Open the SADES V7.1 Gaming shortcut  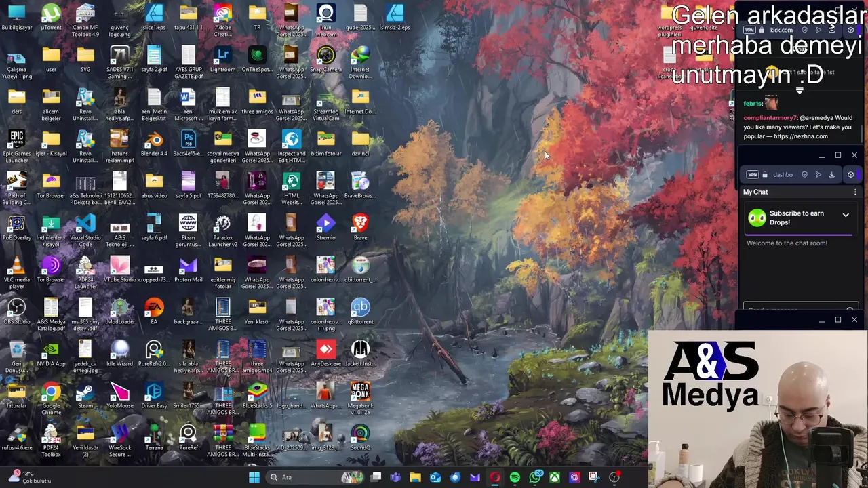[119, 62]
